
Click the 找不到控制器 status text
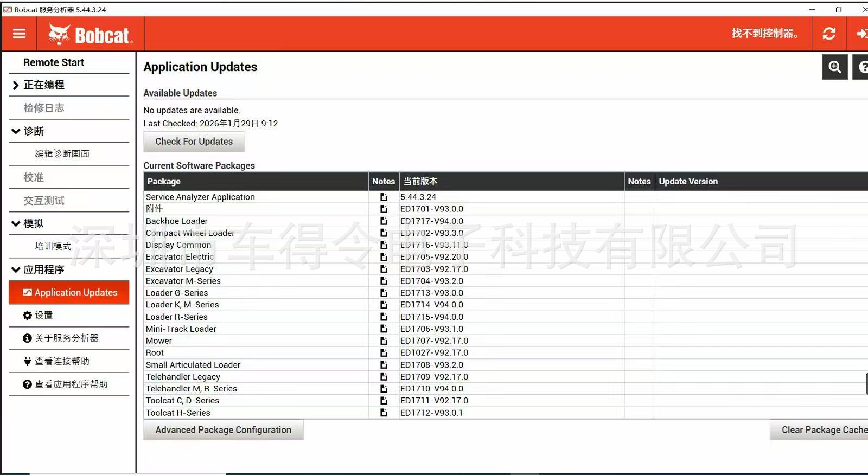point(765,34)
